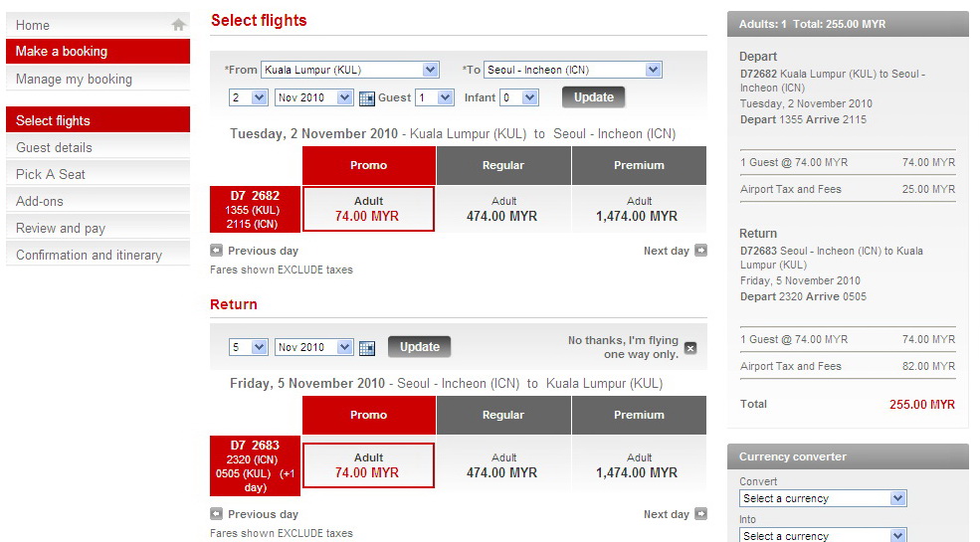The width and height of the screenshot is (980, 542).
Task: Select return Premium fare 1,474.00 MYR
Action: click(x=639, y=465)
